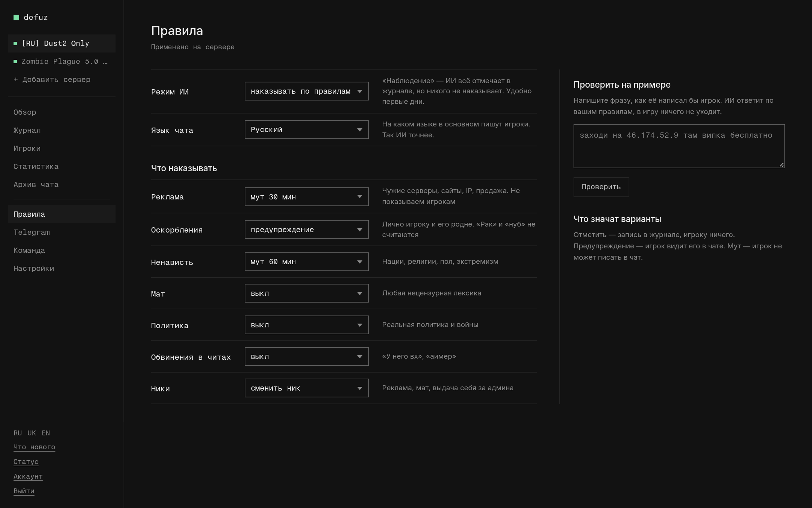This screenshot has width=812, height=508.
Task: Click the Применено на сервере status text
Action: (x=193, y=47)
